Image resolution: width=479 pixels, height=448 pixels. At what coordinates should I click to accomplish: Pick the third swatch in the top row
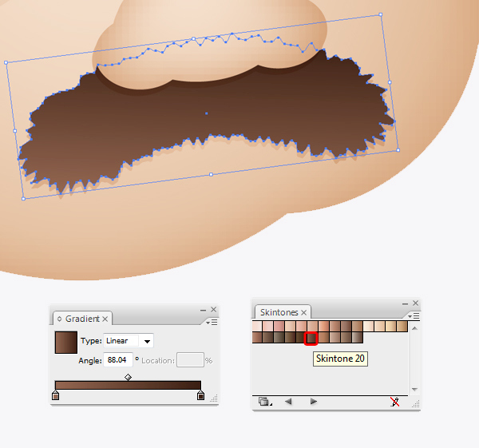click(279, 327)
